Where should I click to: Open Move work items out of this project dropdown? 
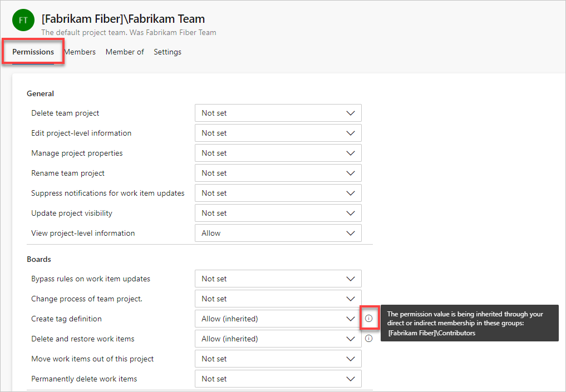(x=278, y=359)
